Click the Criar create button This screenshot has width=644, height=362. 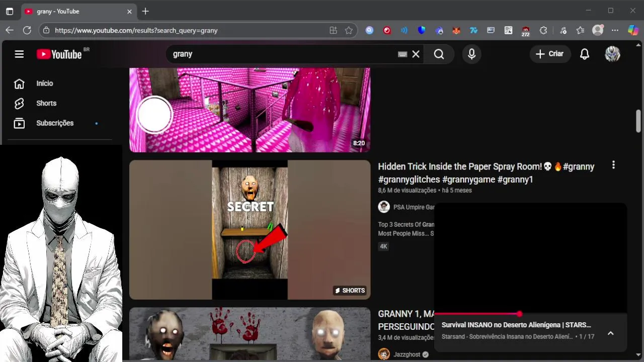[x=550, y=54]
